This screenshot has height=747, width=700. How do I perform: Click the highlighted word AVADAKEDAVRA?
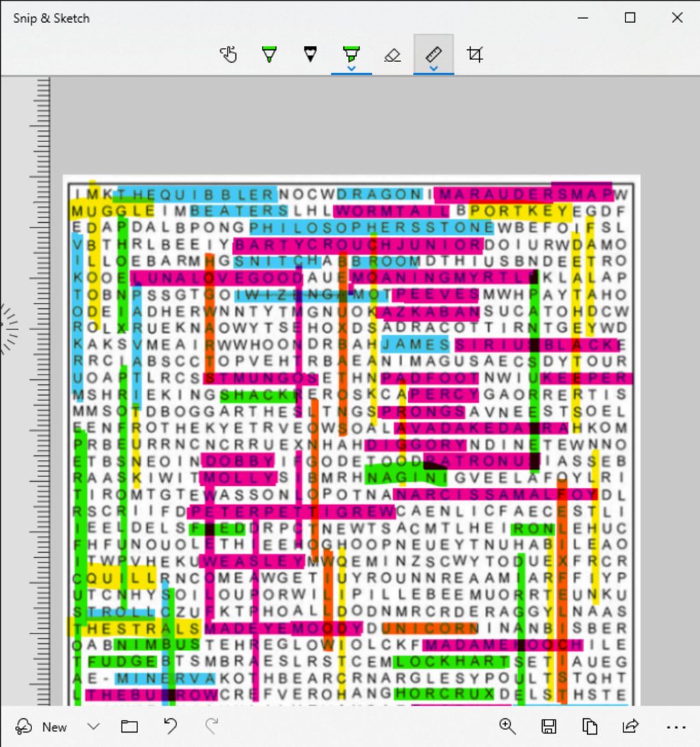click(482, 429)
